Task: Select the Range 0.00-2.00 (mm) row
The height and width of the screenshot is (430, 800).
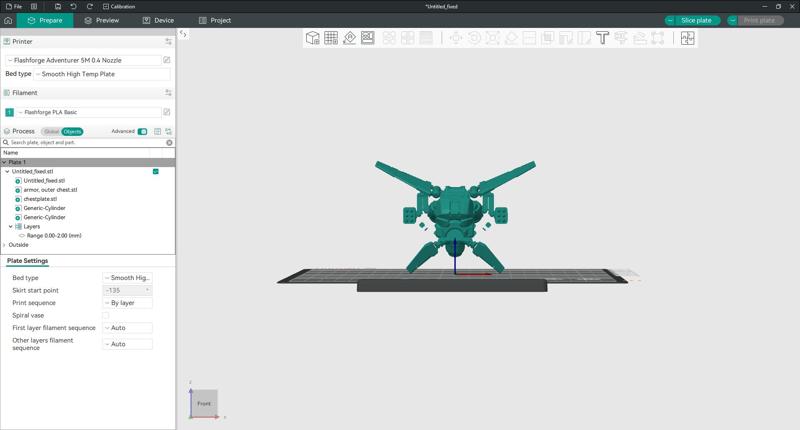Action: pyautogui.click(x=54, y=236)
